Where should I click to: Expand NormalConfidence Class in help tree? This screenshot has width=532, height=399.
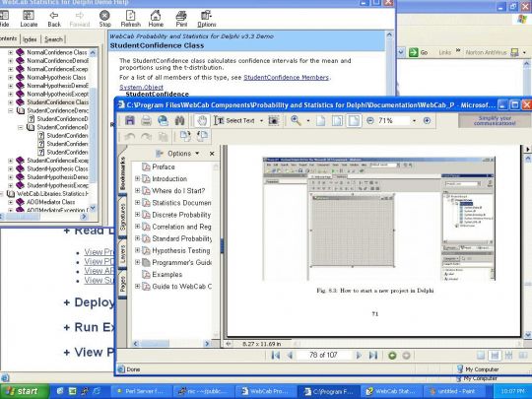[10, 52]
